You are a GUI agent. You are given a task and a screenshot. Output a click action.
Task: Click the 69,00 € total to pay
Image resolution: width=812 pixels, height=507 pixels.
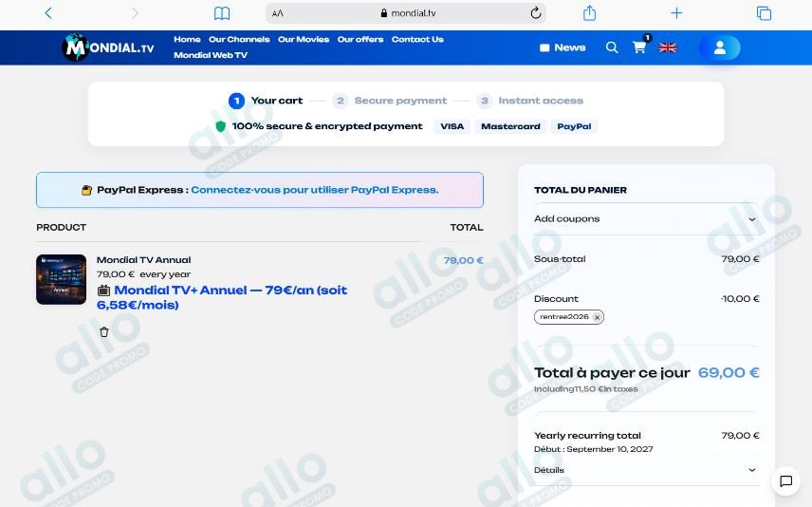(729, 373)
